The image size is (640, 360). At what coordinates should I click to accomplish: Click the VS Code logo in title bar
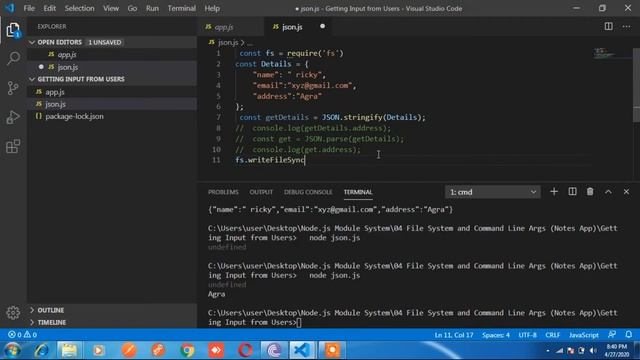pyautogui.click(x=9, y=8)
